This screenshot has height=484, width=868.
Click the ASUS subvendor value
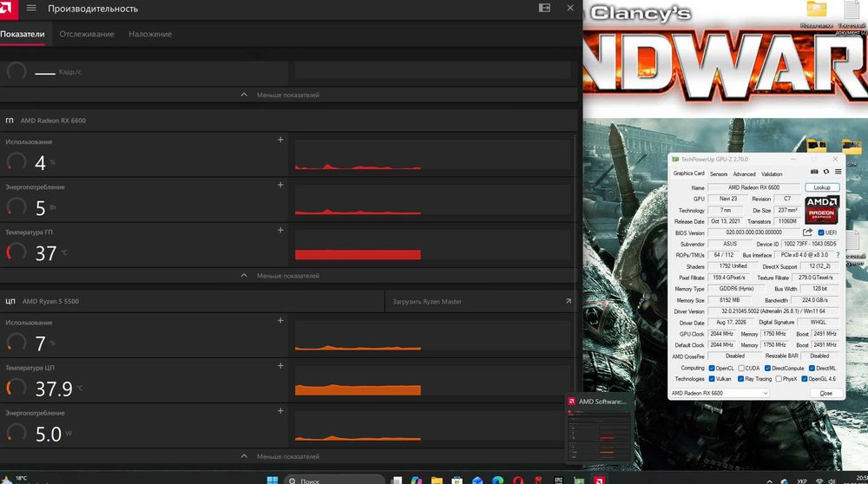730,244
